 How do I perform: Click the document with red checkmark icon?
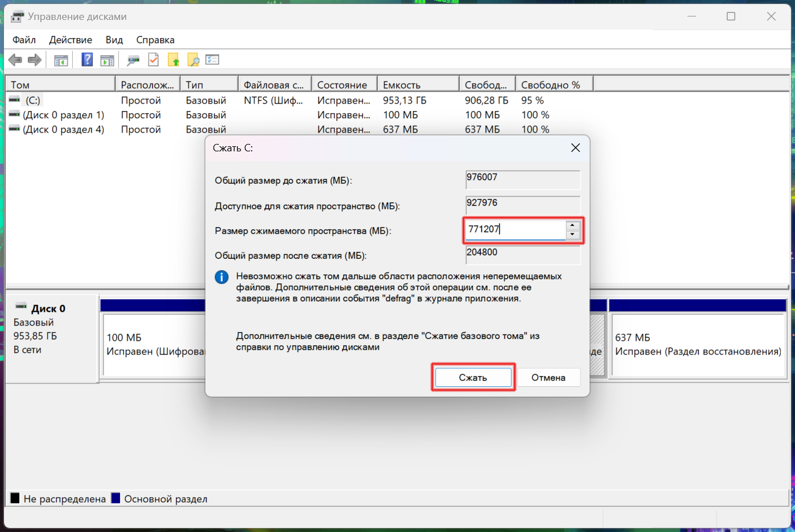pyautogui.click(x=153, y=60)
